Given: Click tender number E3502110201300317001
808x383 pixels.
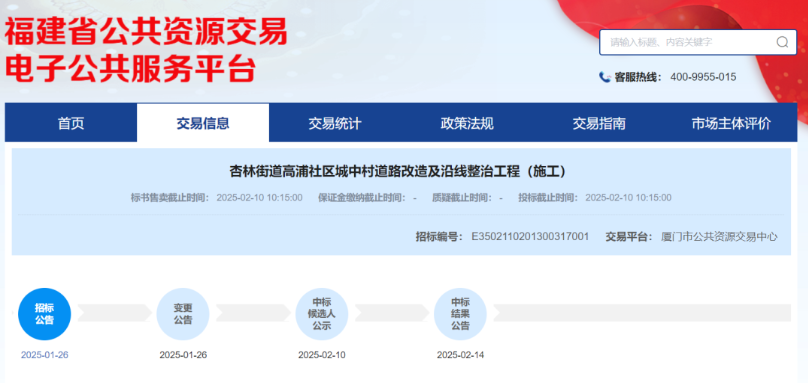Looking at the screenshot, I should click(x=530, y=237).
